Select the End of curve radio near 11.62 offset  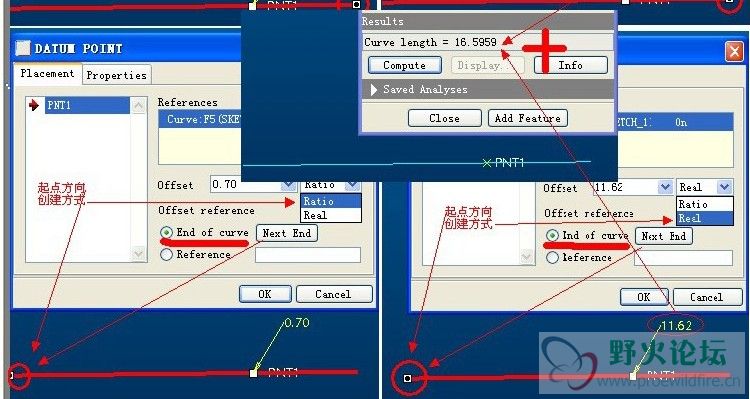pos(552,235)
